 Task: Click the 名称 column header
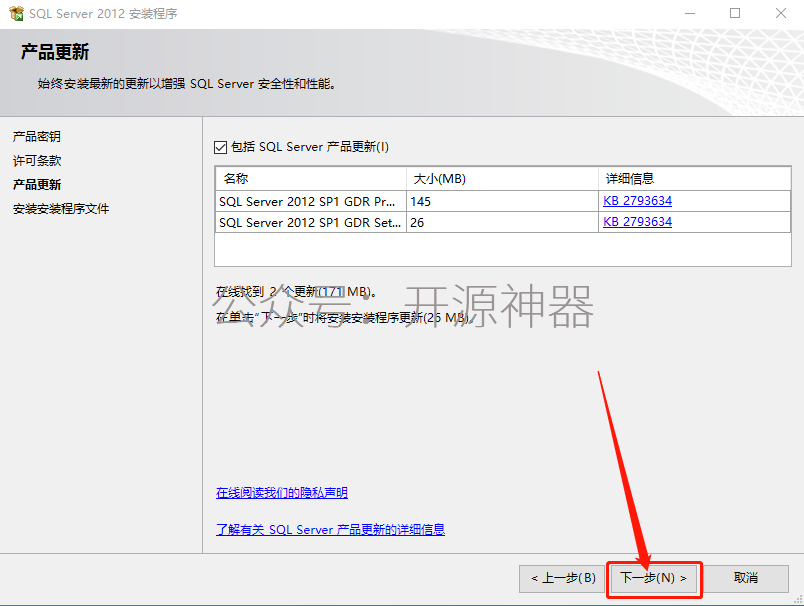click(x=311, y=178)
